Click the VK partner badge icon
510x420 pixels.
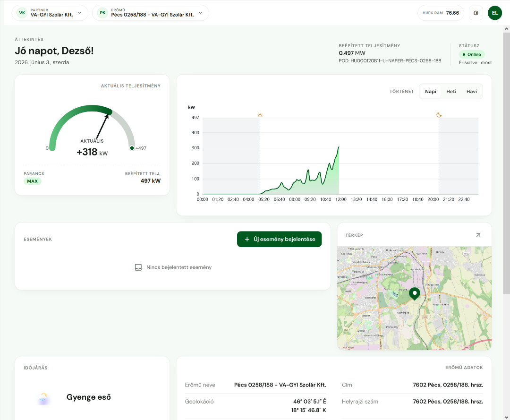(22, 13)
